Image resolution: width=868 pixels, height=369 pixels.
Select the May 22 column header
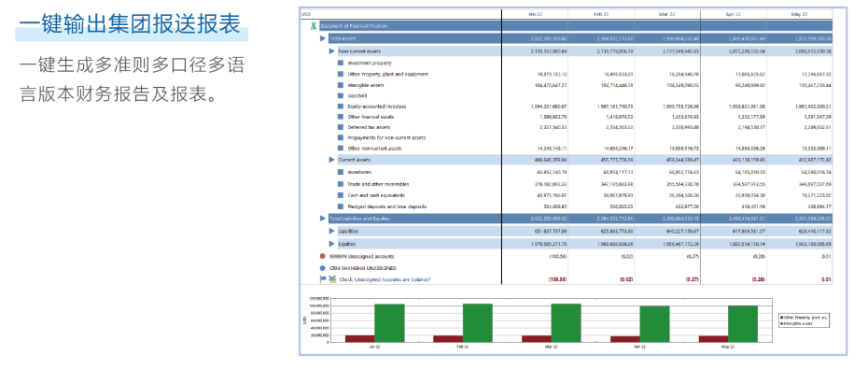point(799,14)
